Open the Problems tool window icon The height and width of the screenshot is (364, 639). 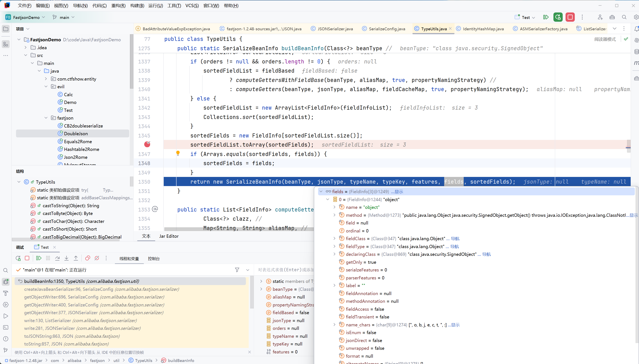point(6,339)
